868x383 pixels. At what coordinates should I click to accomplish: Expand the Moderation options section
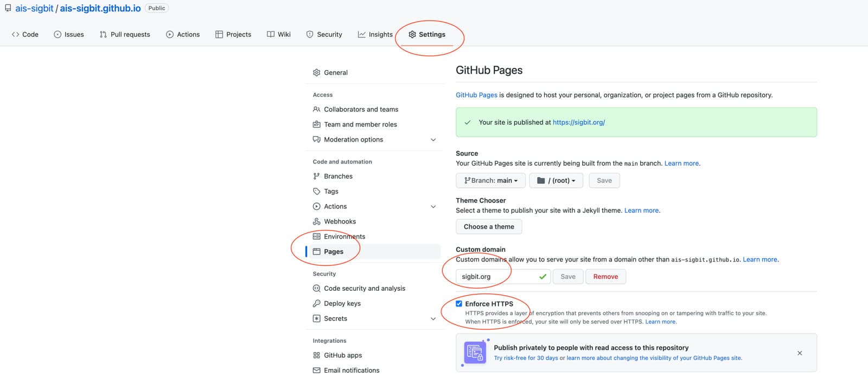click(433, 140)
